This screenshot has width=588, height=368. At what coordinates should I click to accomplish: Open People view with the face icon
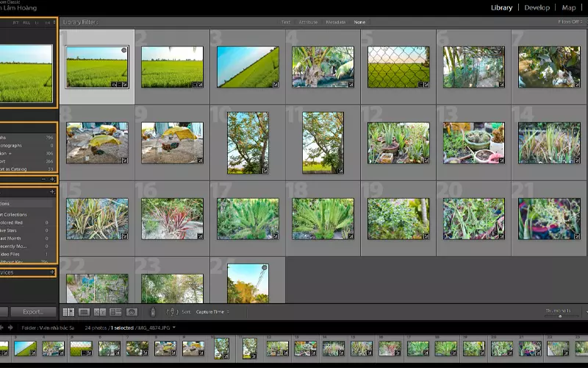click(132, 312)
